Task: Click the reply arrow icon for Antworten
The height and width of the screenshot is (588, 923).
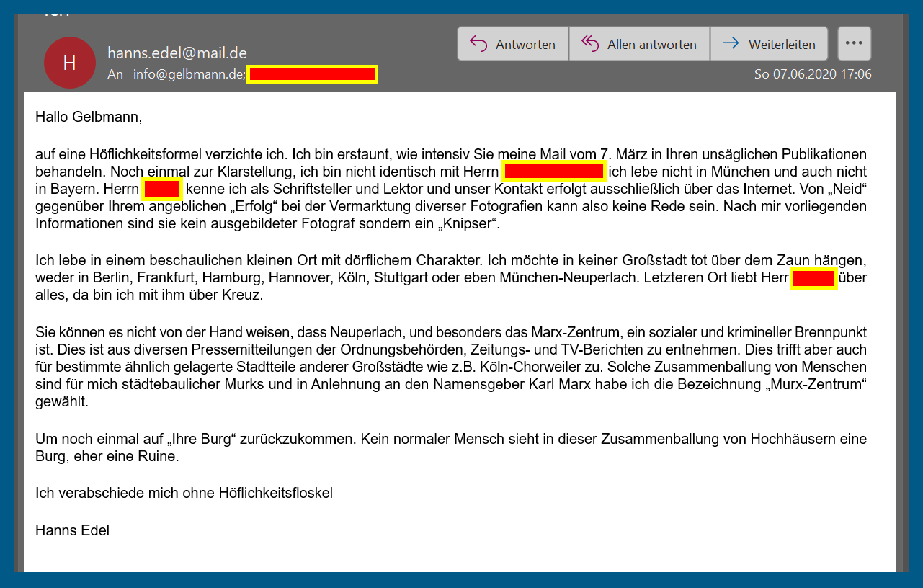Action: point(478,44)
